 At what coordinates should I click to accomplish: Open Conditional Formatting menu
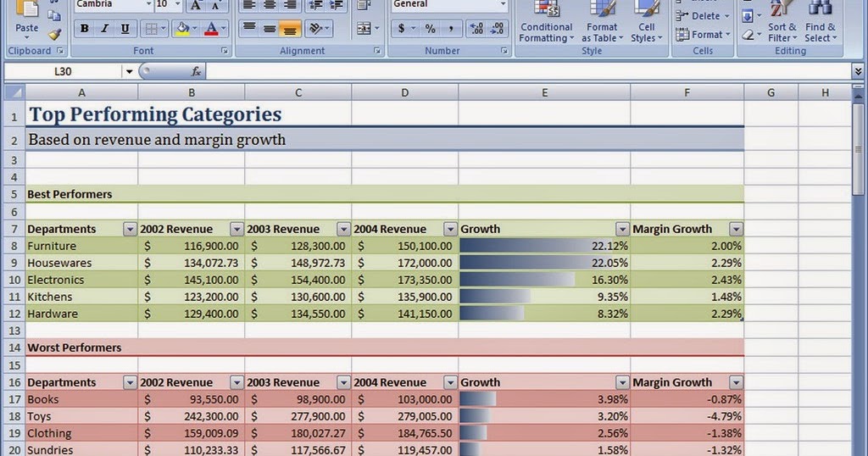pyautogui.click(x=547, y=22)
